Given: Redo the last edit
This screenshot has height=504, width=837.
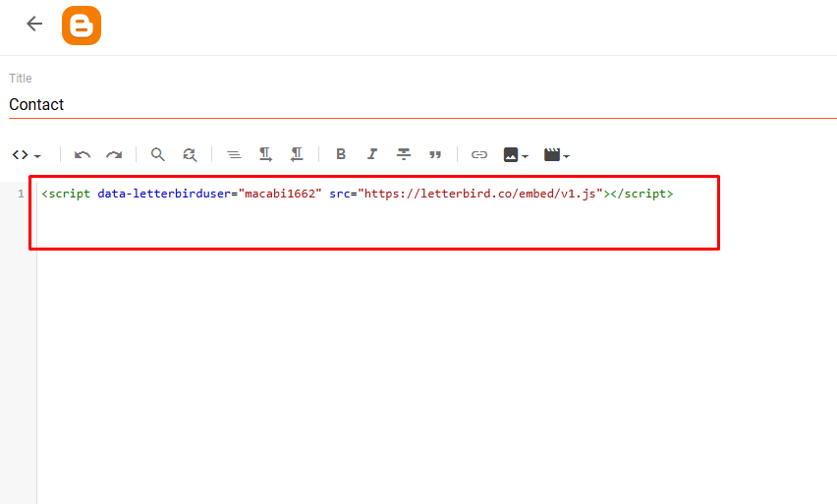Looking at the screenshot, I should point(114,155).
